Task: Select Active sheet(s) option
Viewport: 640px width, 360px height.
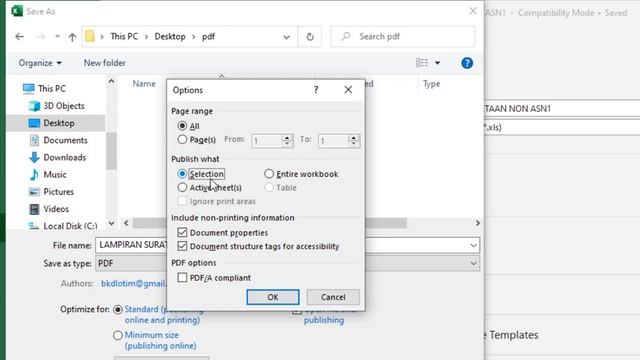Action: point(182,187)
